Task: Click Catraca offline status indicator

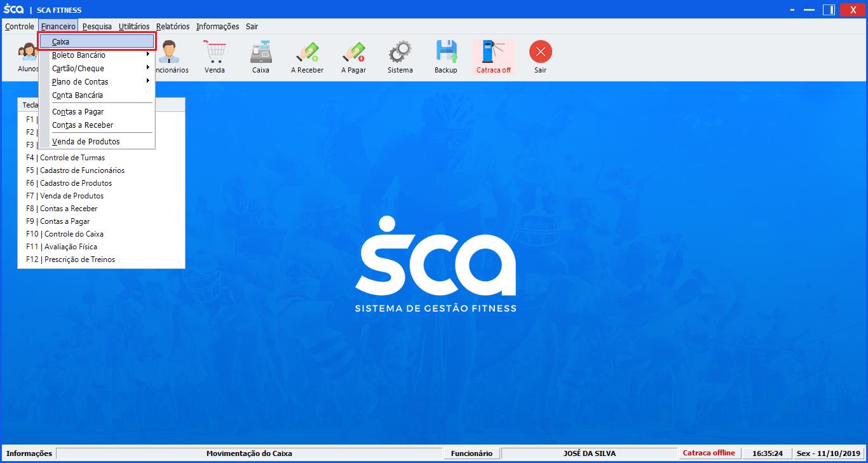Action: (709, 453)
